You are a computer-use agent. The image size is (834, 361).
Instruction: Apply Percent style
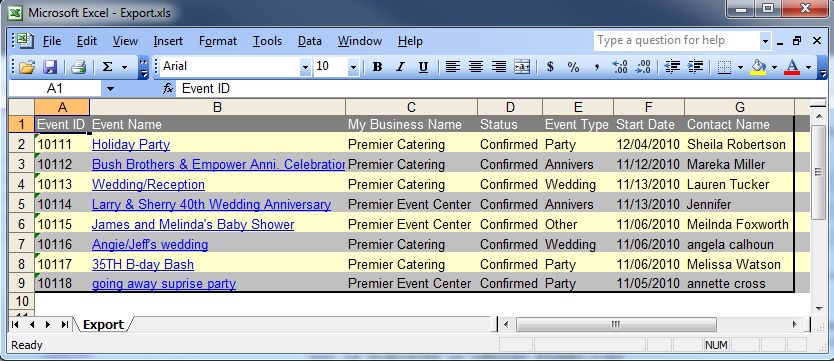point(573,67)
